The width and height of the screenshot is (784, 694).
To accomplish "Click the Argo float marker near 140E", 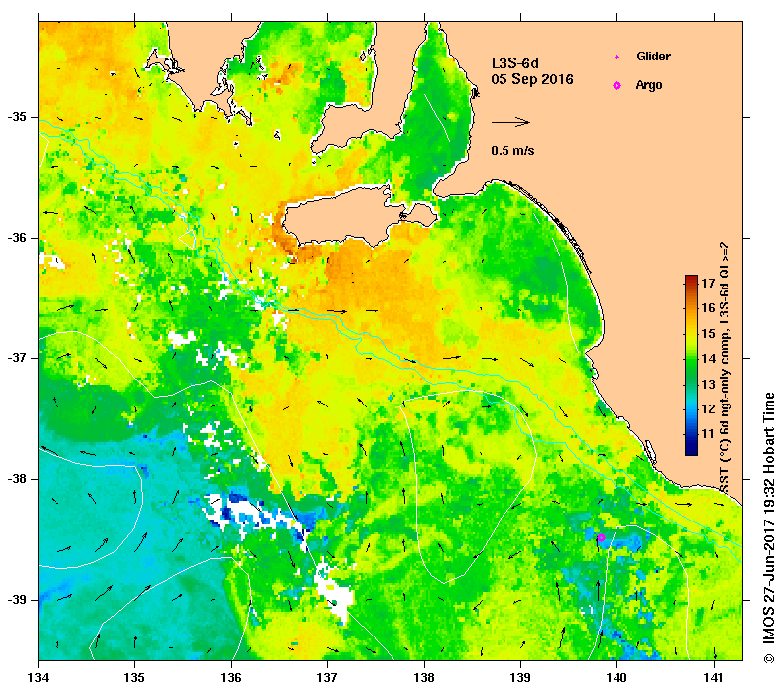I will pos(601,538).
